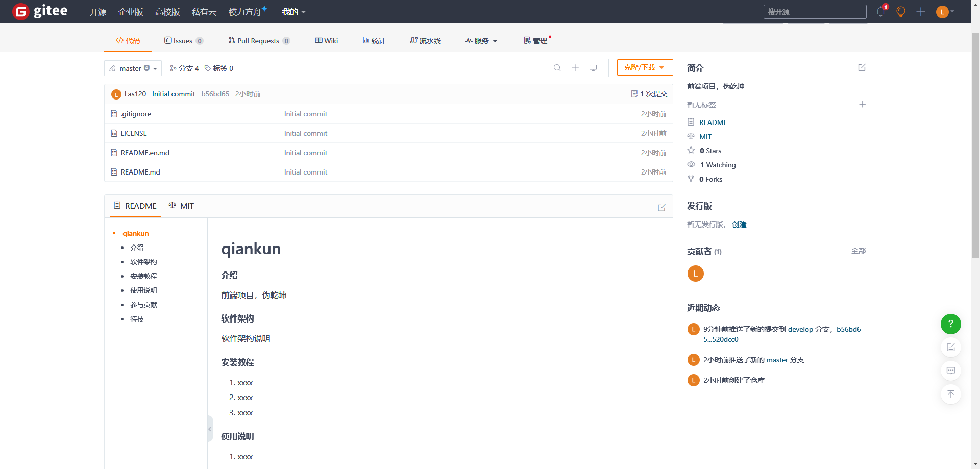This screenshot has width=980, height=469.
Task: Jump to 使用说明 in outline
Action: click(x=143, y=290)
